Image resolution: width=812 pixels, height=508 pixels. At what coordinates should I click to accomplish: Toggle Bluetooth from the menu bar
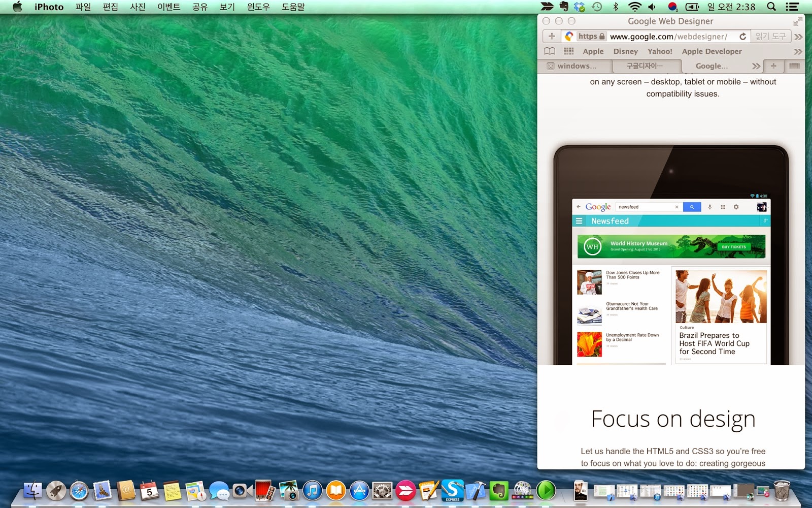(x=616, y=7)
